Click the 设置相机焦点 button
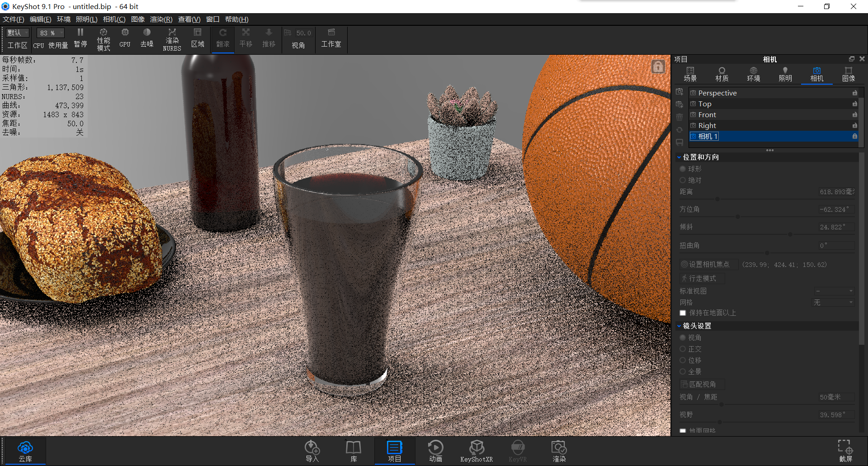The width and height of the screenshot is (868, 466). point(708,264)
